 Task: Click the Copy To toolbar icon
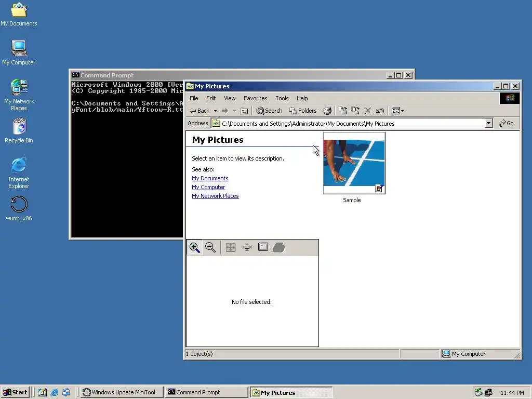(x=355, y=111)
